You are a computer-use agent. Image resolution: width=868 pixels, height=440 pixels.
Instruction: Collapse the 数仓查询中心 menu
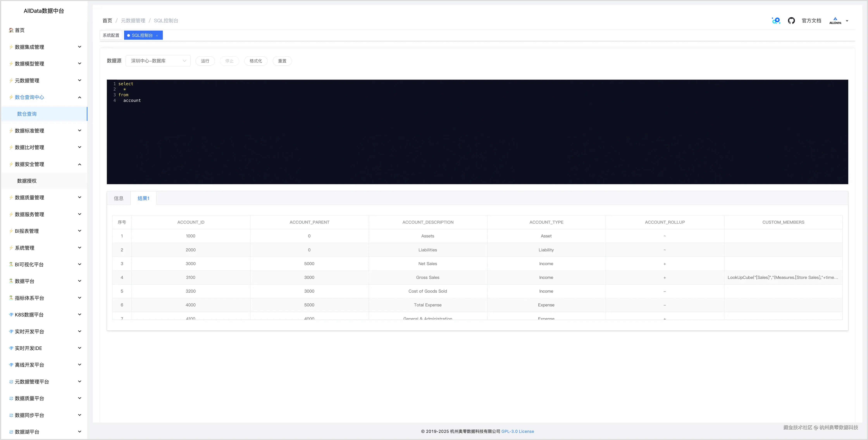(x=79, y=97)
